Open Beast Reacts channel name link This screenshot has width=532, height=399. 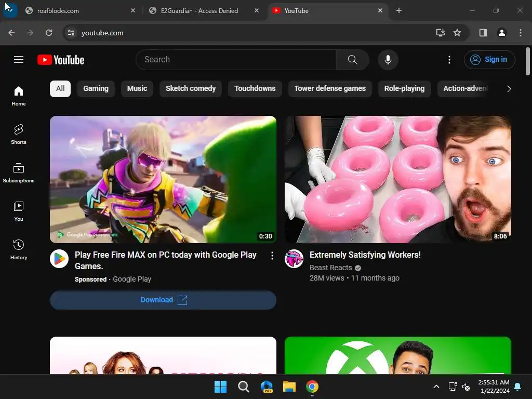[x=331, y=268]
